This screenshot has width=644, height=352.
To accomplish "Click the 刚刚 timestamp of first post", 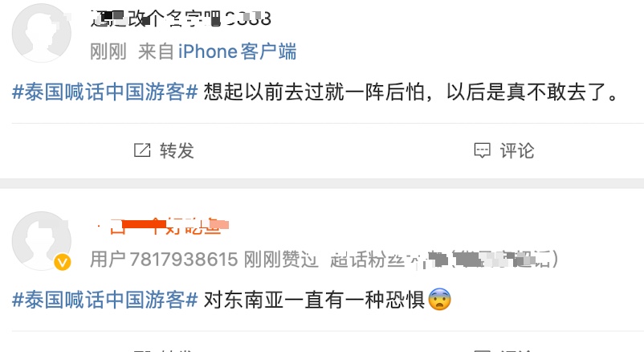I will 108,51.
